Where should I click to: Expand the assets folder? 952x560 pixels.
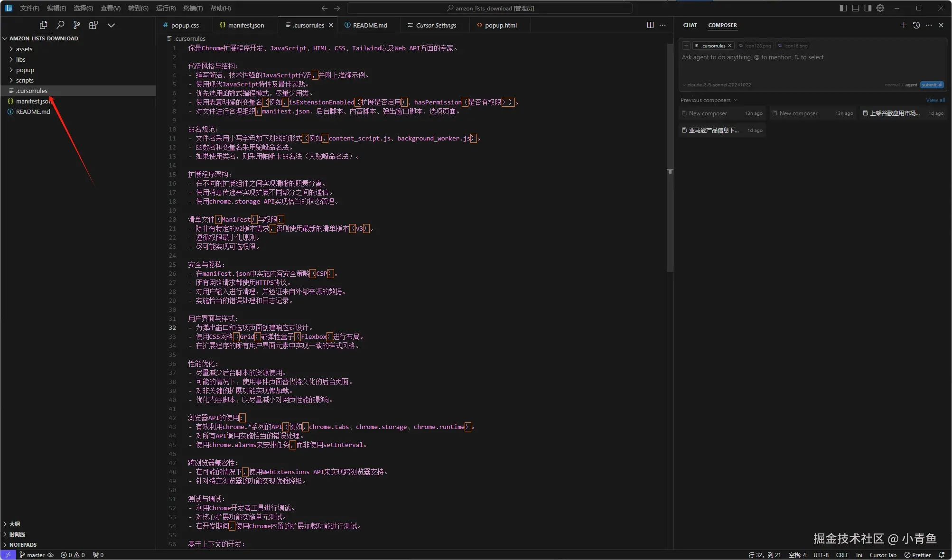tap(24, 49)
